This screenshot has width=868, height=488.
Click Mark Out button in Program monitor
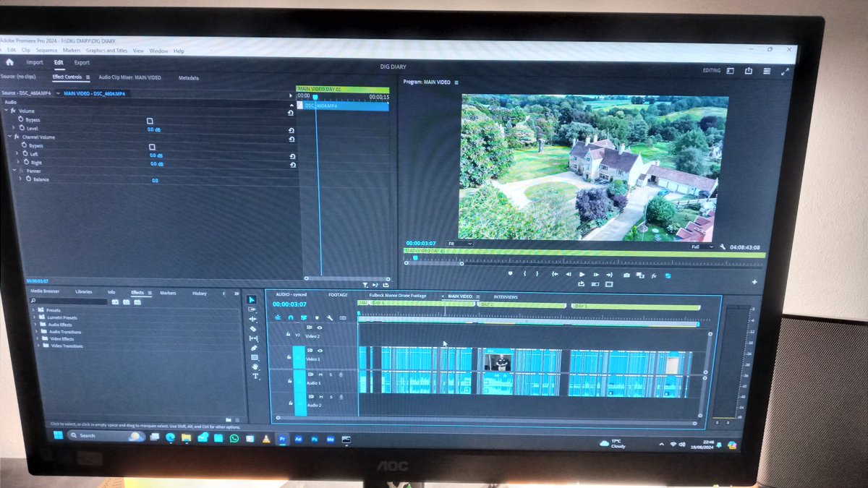pos(537,274)
